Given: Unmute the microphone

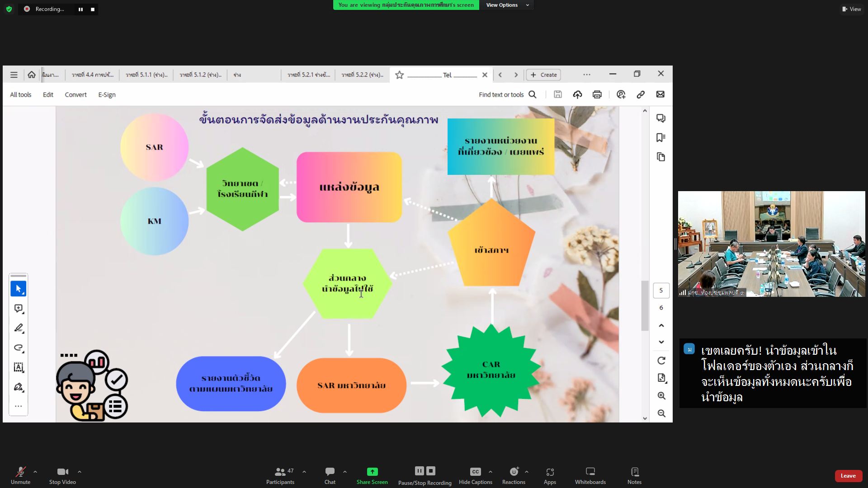Looking at the screenshot, I should point(20,475).
